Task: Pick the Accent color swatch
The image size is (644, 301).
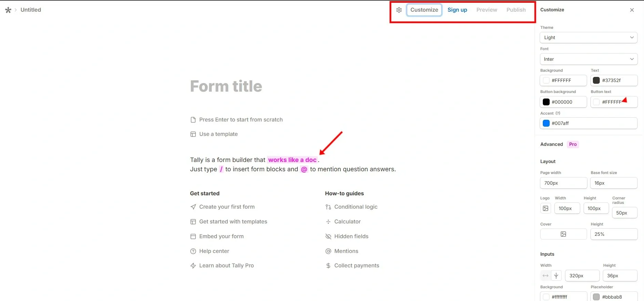Action: click(546, 123)
